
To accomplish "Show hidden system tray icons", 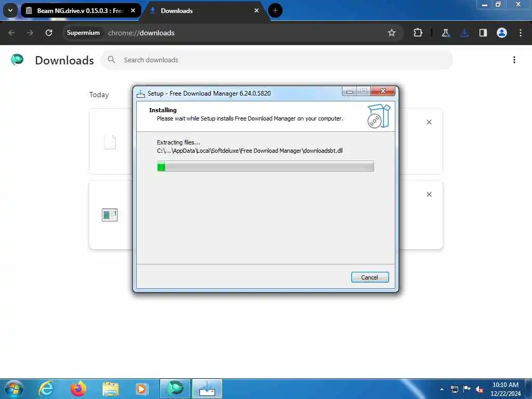I will point(442,389).
